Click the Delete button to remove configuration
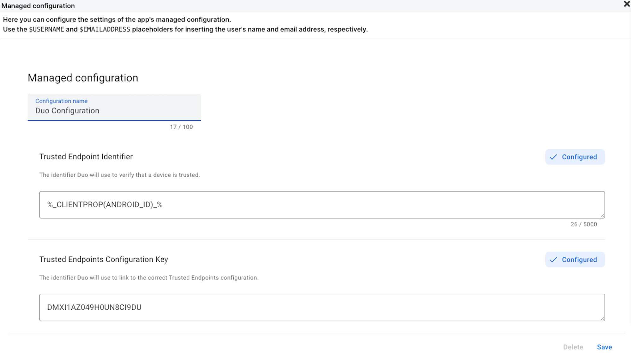The image size is (631, 364). pyautogui.click(x=573, y=347)
